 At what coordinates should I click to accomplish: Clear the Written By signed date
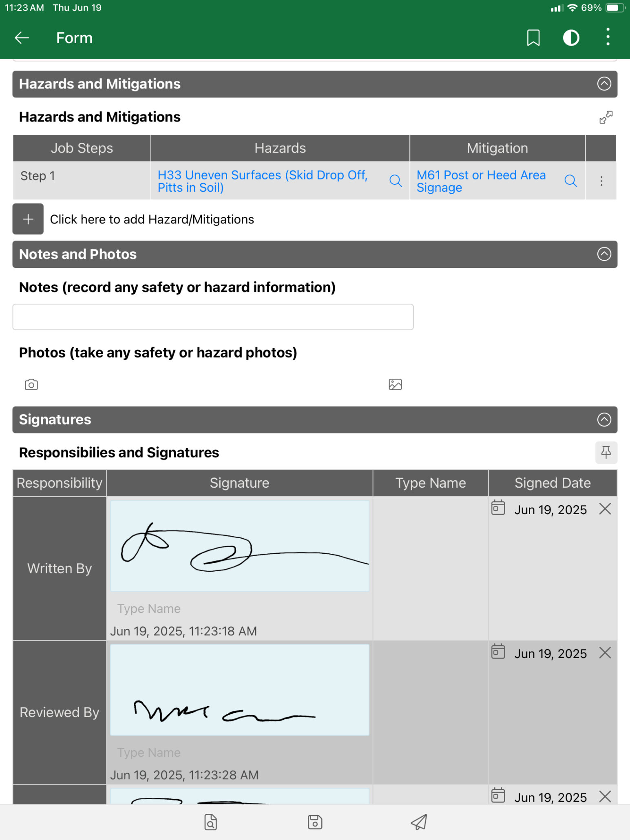[x=605, y=508]
